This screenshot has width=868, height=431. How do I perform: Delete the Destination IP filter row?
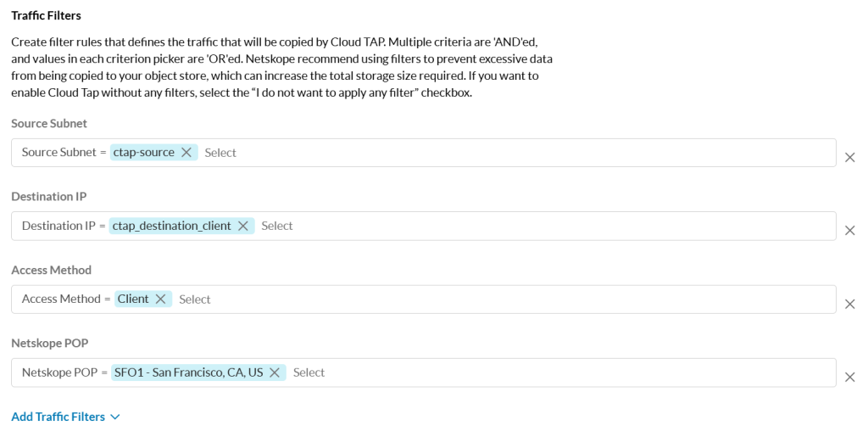(849, 231)
